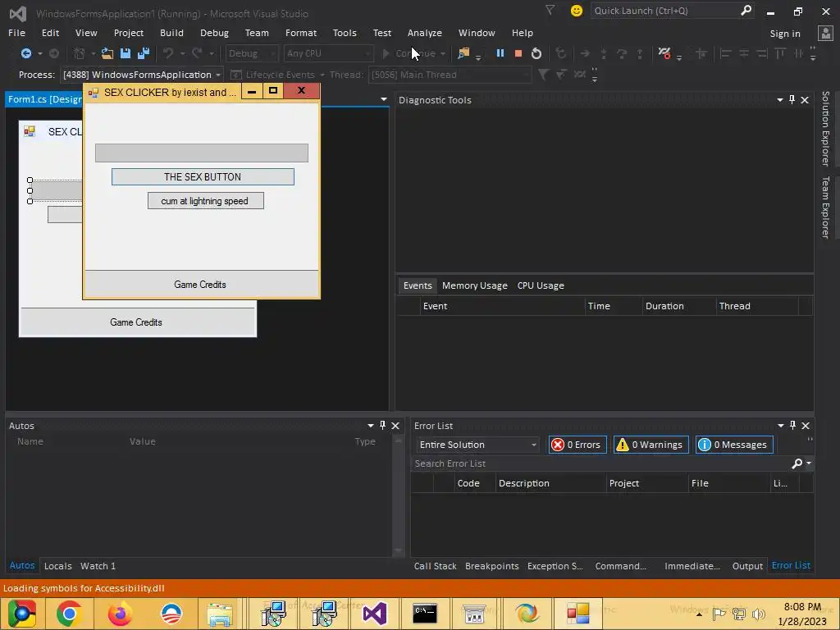Close the Error List panel
Viewport: 840px width, 630px height.
coord(806,426)
